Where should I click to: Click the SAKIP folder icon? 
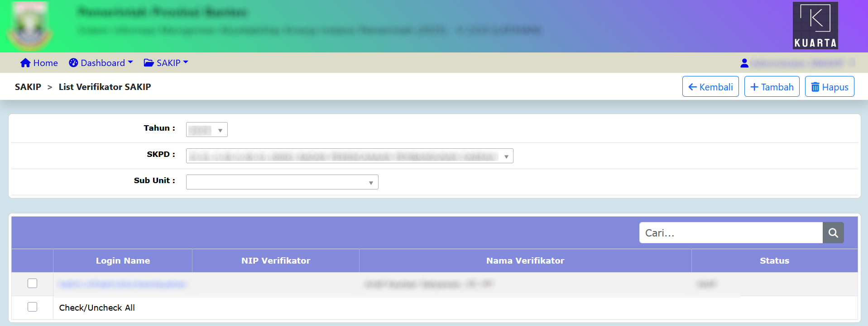pos(149,63)
